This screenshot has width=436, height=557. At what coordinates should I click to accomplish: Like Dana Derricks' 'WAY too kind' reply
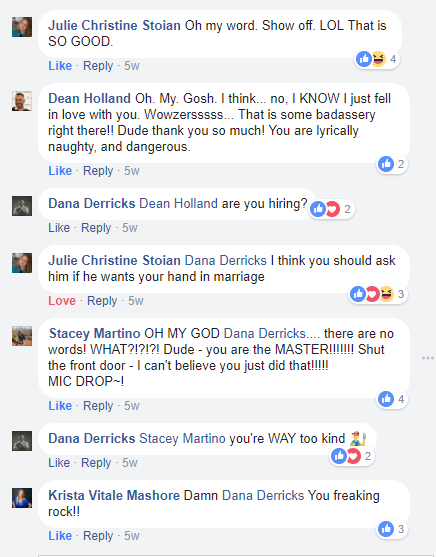click(59, 463)
